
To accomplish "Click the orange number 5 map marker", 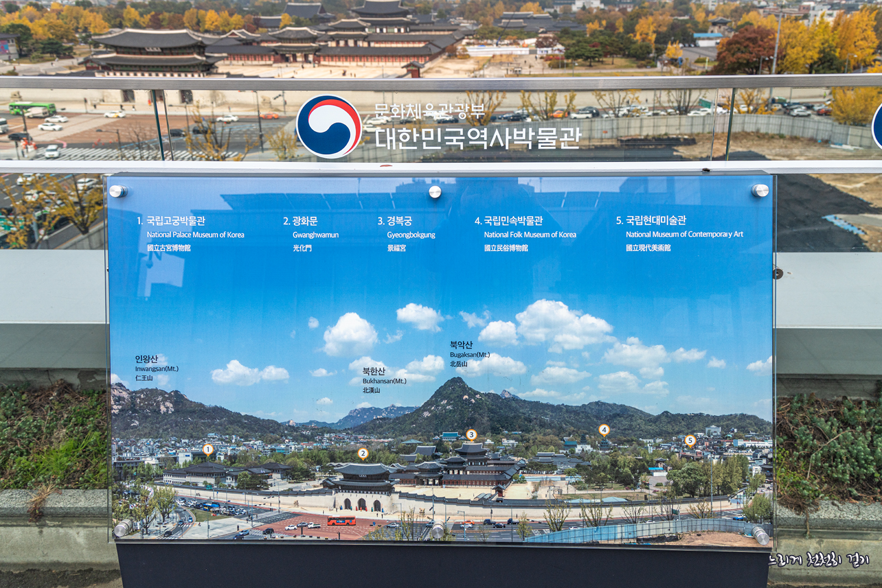I will tap(690, 440).
